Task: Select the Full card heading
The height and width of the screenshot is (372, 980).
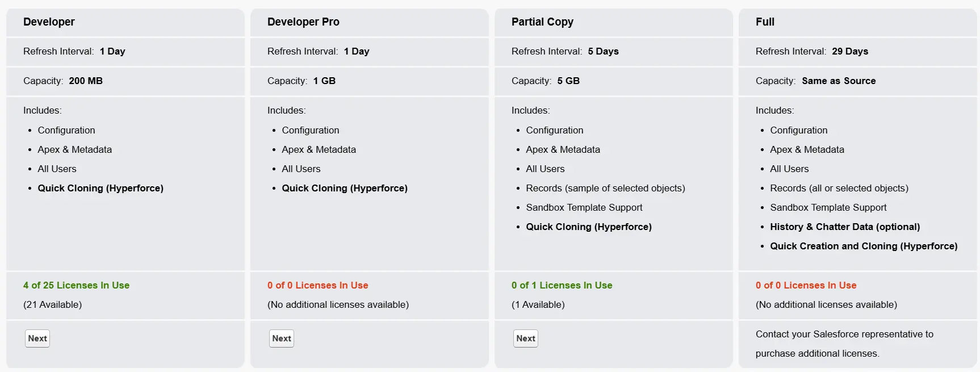Action: [x=765, y=22]
